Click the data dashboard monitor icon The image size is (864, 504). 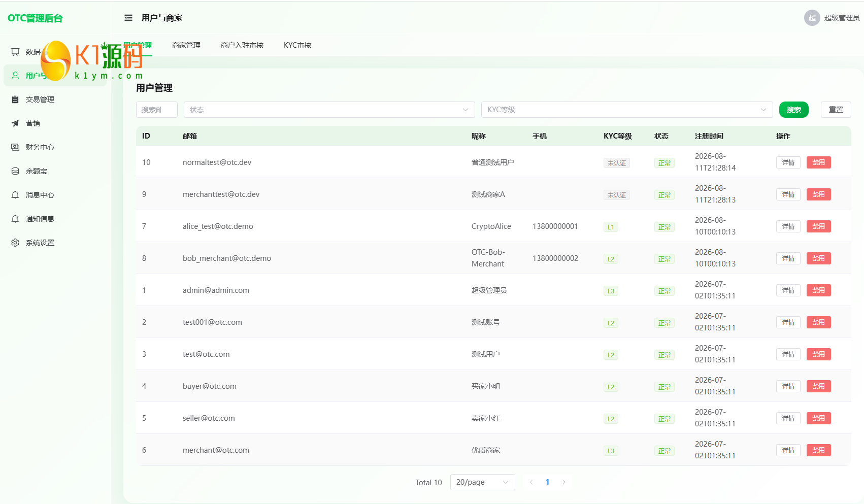[x=15, y=52]
